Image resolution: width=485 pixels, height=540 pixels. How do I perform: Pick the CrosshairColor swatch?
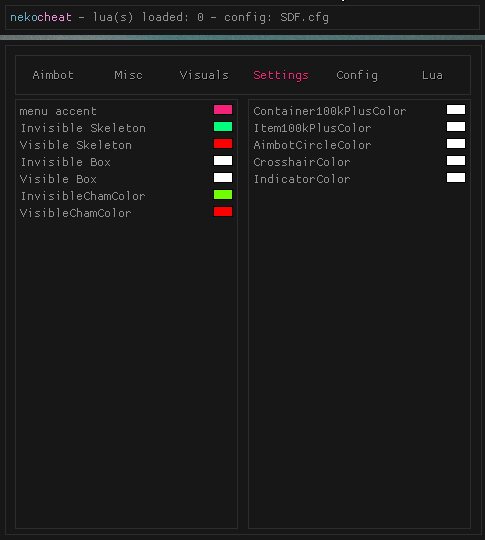coord(456,160)
